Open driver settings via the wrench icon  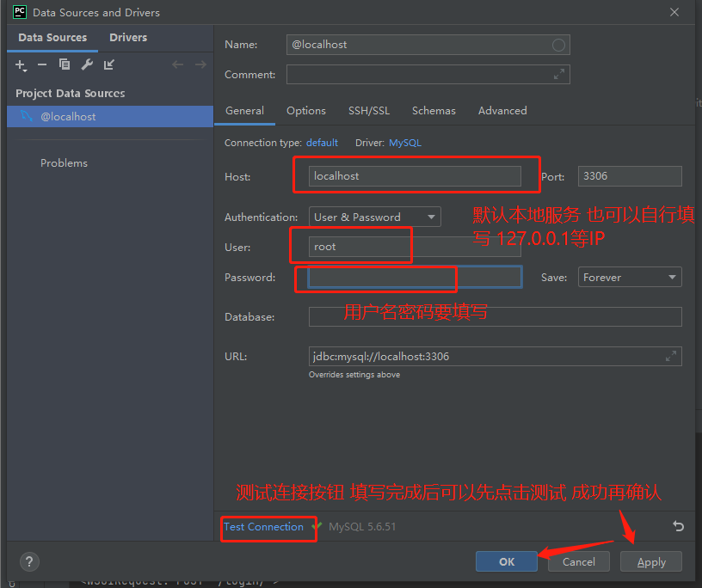pyautogui.click(x=87, y=64)
